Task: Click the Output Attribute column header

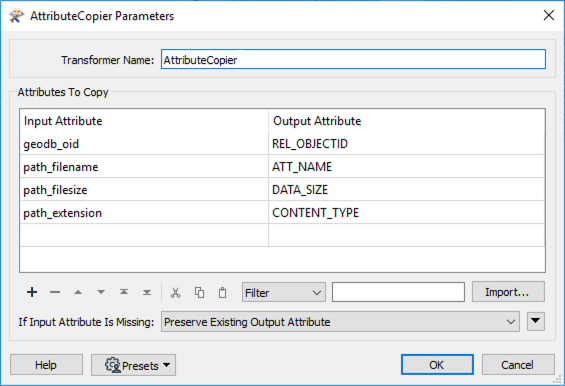Action: coord(406,121)
